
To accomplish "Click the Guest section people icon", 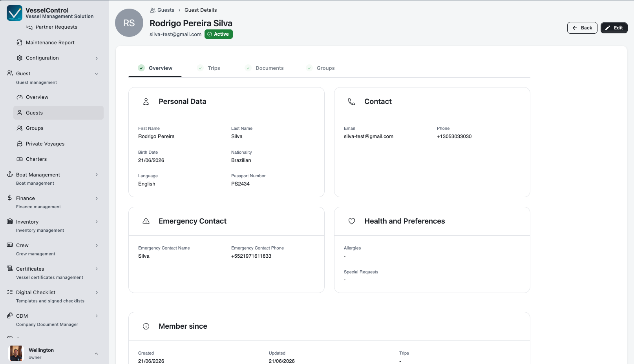I will (x=10, y=73).
